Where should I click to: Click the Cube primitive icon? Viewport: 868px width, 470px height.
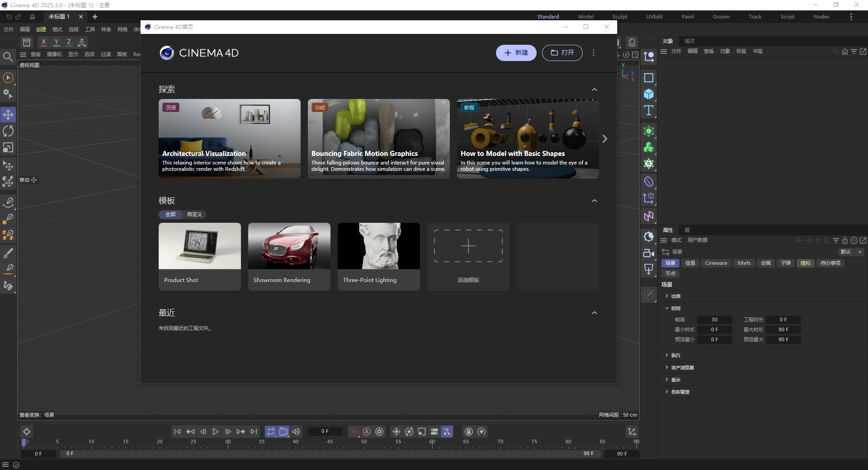pyautogui.click(x=649, y=94)
